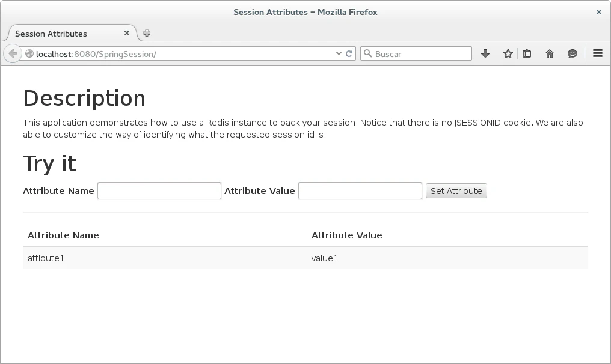
Task: Click the Buscar search field
Action: [x=421, y=53]
